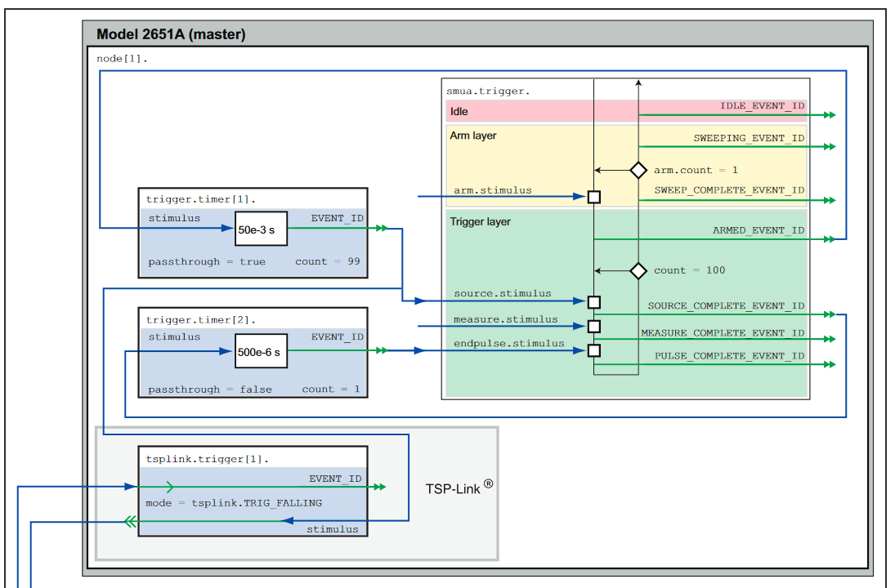Click the Arm layer heading
The image size is (895, 588).
click(x=472, y=136)
